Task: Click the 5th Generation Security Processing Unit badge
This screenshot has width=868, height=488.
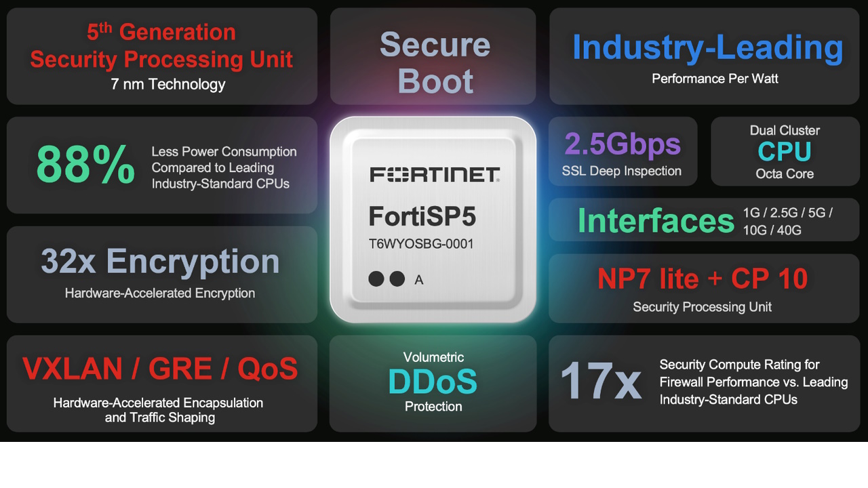Action: coord(161,45)
